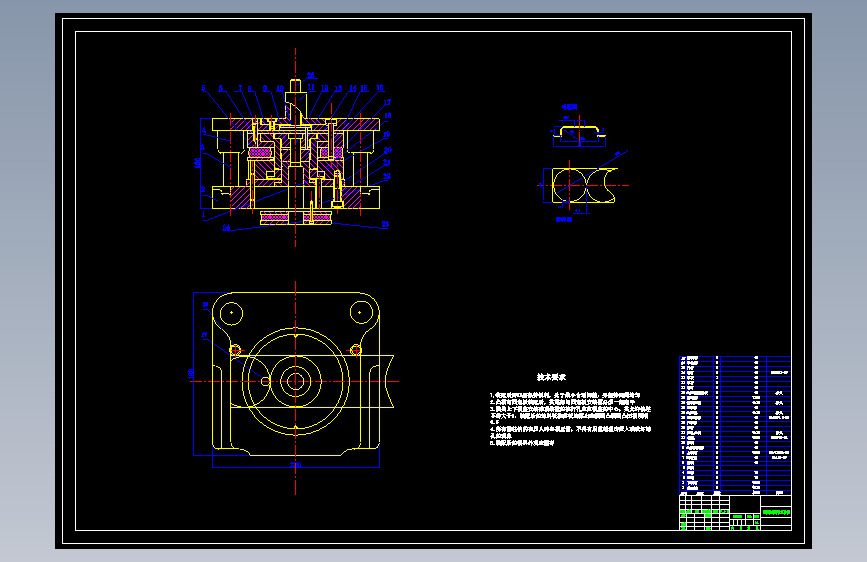Click the left red locating pin circle
867x562 pixels.
click(x=236, y=350)
